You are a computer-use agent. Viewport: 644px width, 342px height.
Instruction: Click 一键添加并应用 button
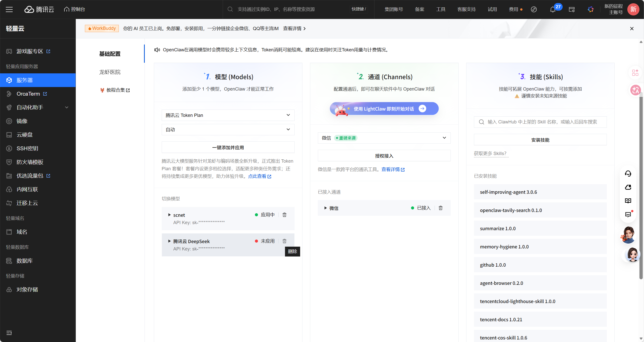228,147
